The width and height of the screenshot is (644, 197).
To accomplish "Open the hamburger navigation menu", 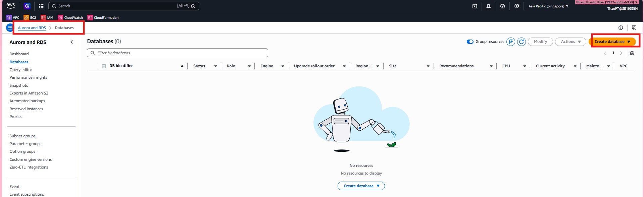I will 10,28.
